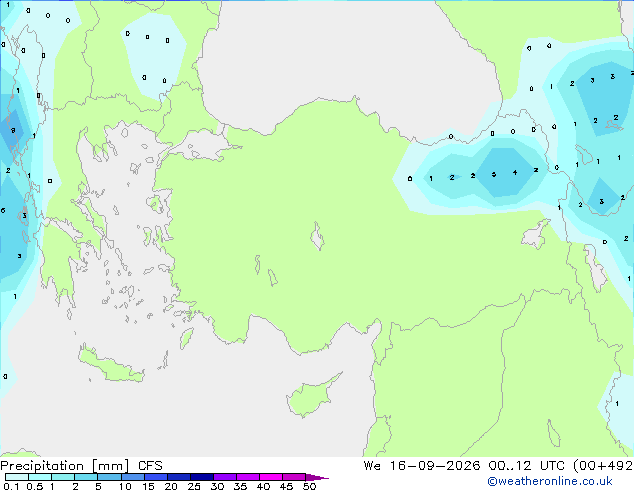Click the '25' legend label
Screen dimensions: 634x490
point(194,486)
